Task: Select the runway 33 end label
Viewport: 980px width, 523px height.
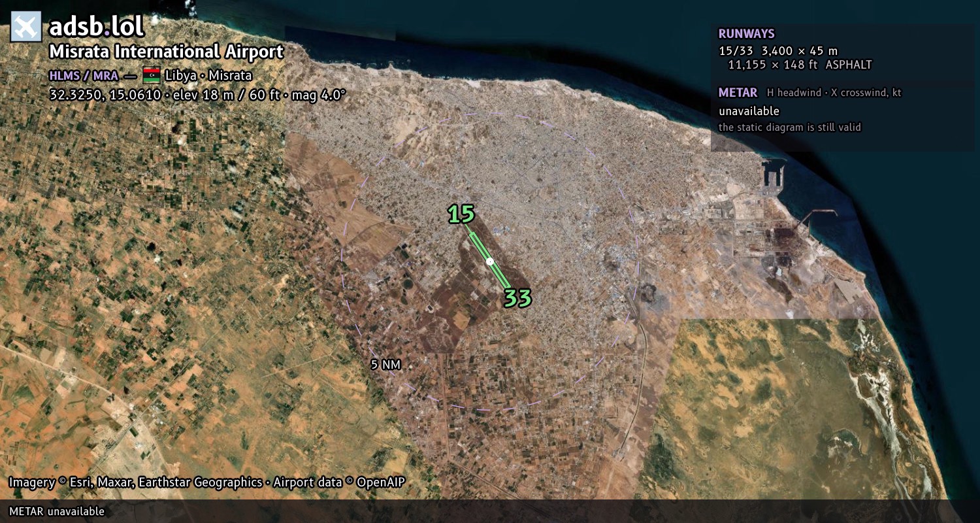Action: pyautogui.click(x=517, y=298)
